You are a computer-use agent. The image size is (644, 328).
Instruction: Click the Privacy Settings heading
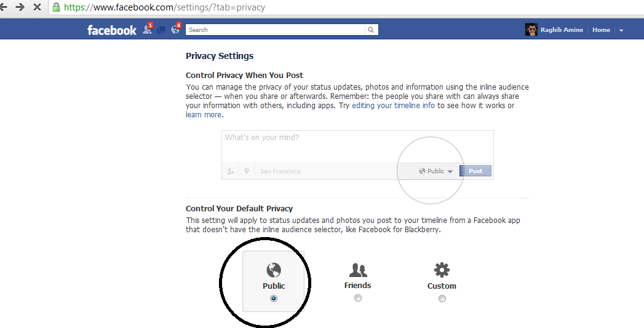point(220,56)
